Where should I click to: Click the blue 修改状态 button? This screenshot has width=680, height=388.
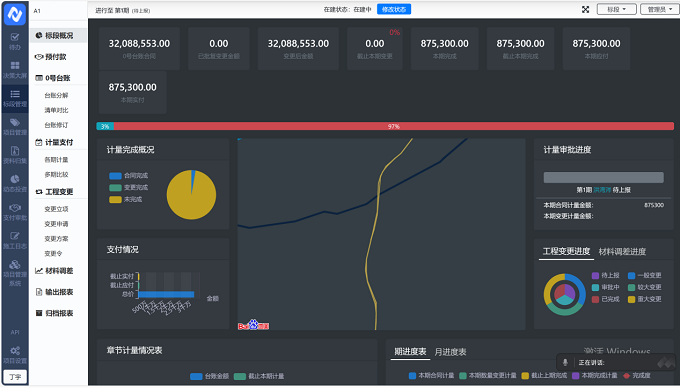point(394,9)
